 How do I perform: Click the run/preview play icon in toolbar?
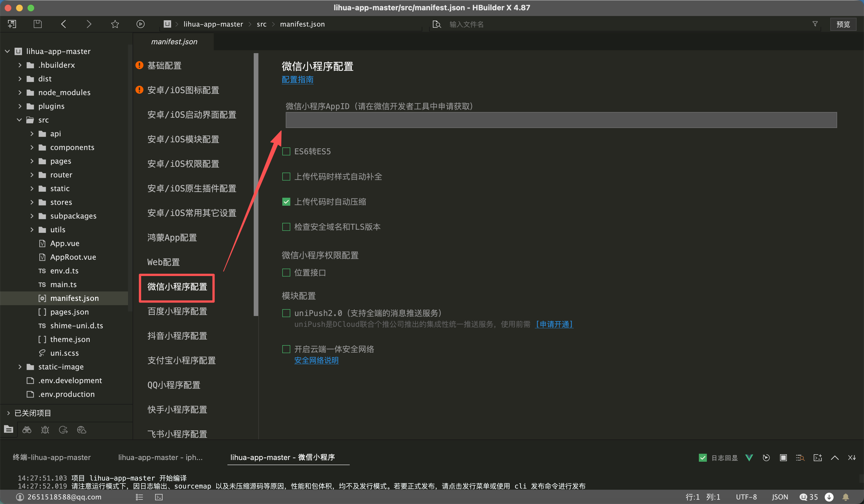tap(140, 24)
